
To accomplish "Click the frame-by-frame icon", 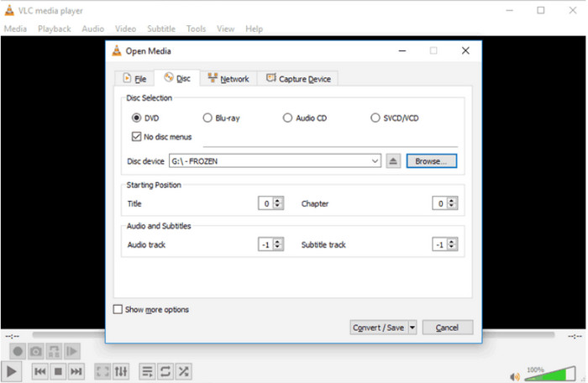I will [72, 351].
